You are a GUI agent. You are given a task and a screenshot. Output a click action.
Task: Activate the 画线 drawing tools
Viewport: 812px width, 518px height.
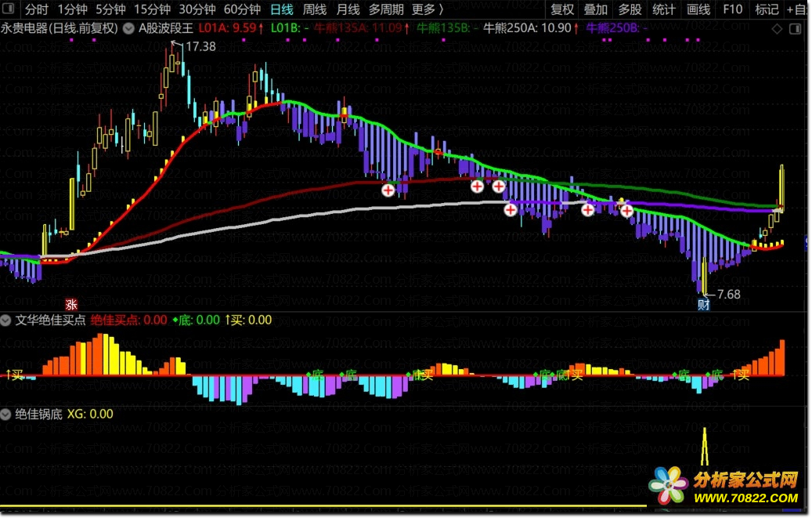pyautogui.click(x=698, y=9)
